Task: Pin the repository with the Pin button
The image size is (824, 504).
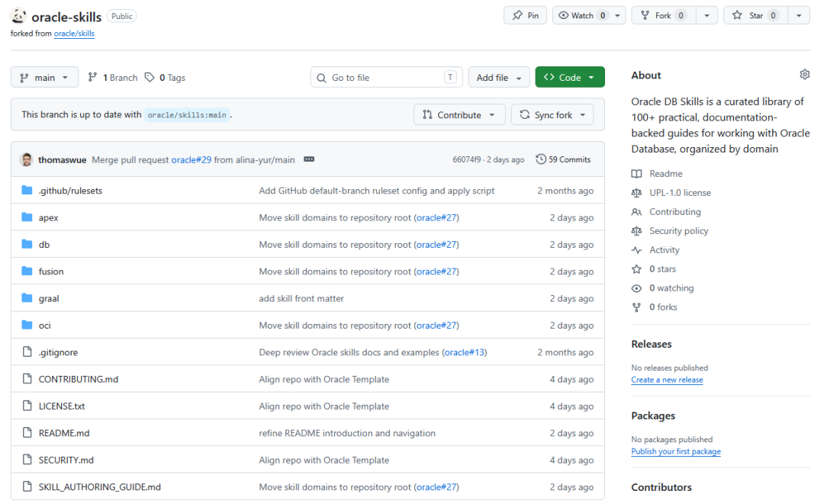Action: [526, 15]
